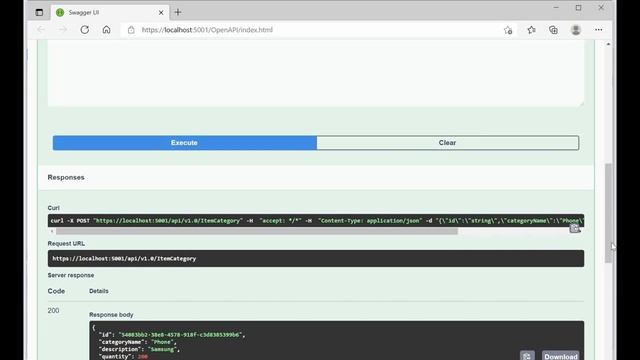Click the curl horizontal scrollbar thumb
Viewport: 640px width, 360px height.
(257, 231)
